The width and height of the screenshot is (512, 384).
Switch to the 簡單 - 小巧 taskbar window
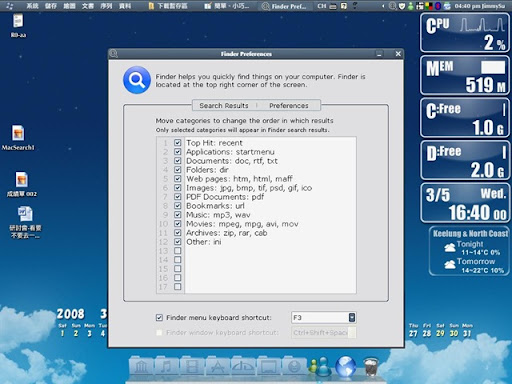coord(227,6)
